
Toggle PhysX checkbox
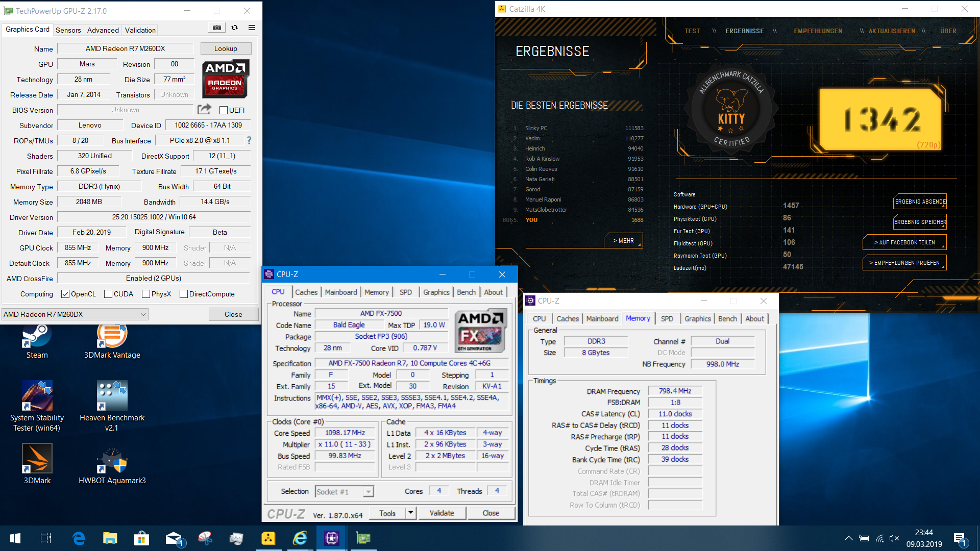point(145,294)
